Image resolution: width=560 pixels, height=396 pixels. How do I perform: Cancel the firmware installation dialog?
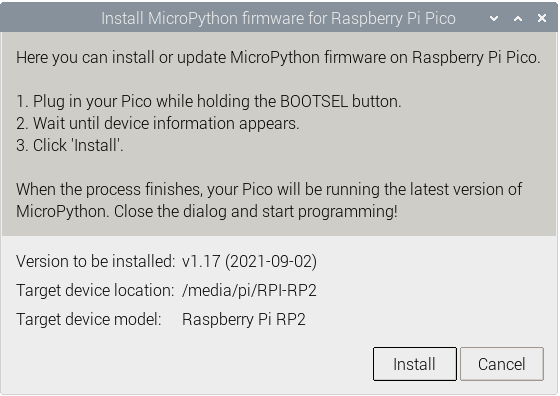(x=502, y=364)
